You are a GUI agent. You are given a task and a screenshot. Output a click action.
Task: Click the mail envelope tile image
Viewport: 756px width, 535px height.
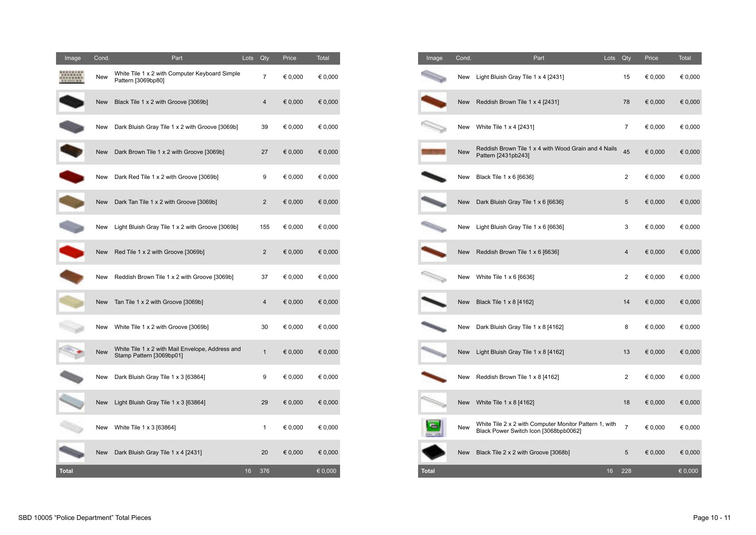72,352
